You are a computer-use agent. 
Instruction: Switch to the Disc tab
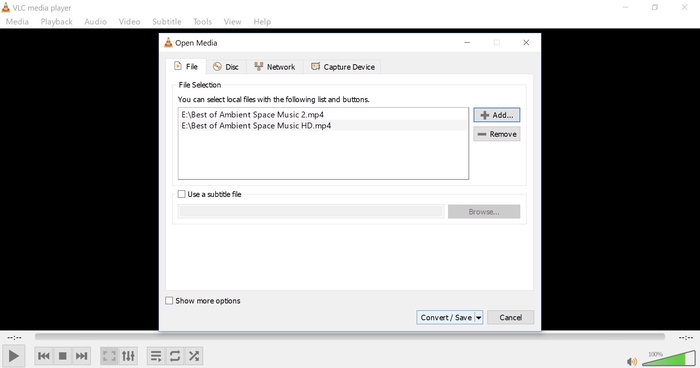[x=226, y=67]
